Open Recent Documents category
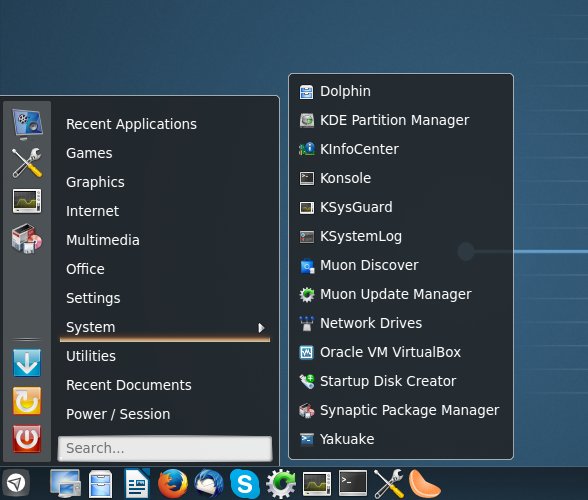Screen dimensions: 588x500 pyautogui.click(x=165, y=385)
